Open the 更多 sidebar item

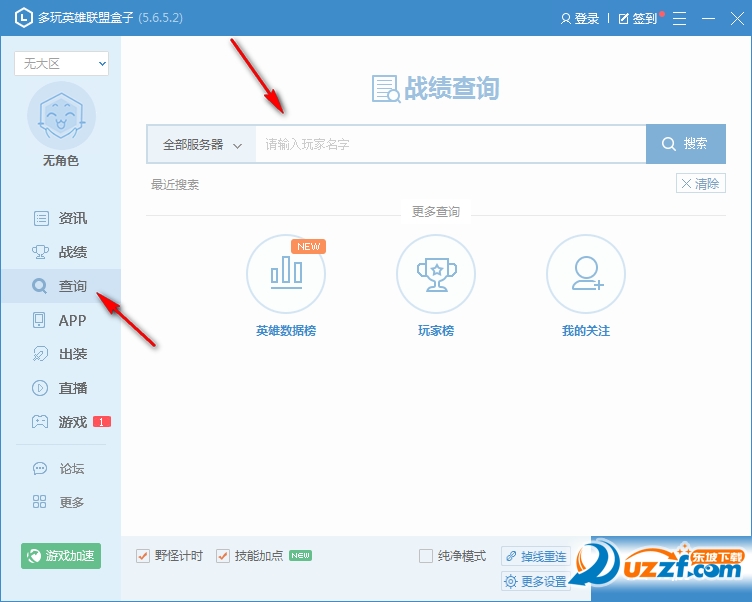click(60, 502)
